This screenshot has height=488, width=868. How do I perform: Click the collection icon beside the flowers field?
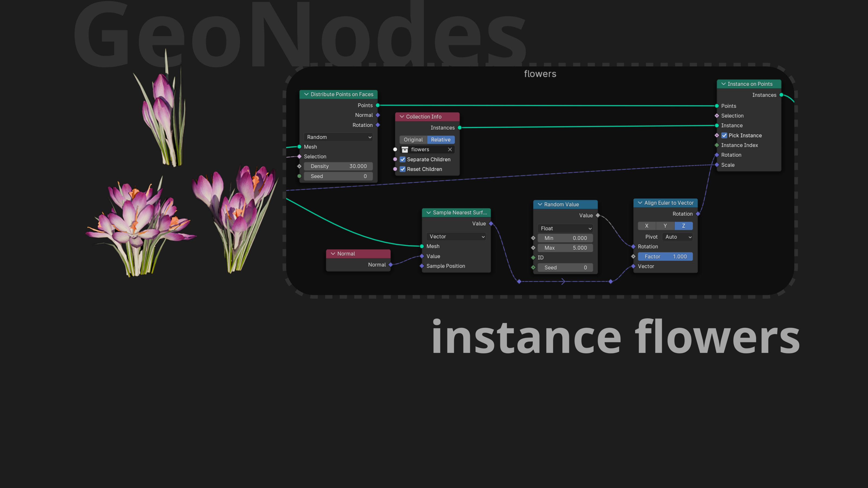405,150
